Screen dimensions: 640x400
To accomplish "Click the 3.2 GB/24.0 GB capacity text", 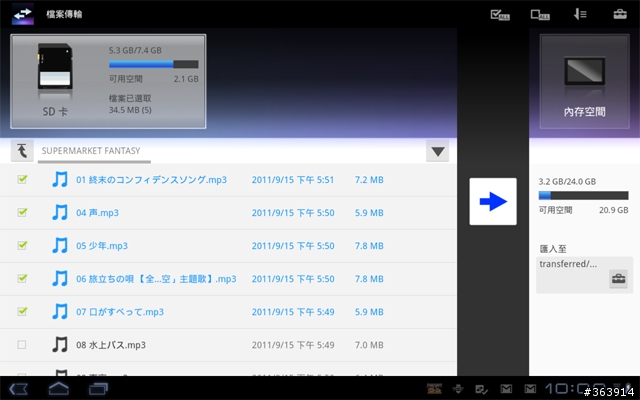I will [x=567, y=181].
